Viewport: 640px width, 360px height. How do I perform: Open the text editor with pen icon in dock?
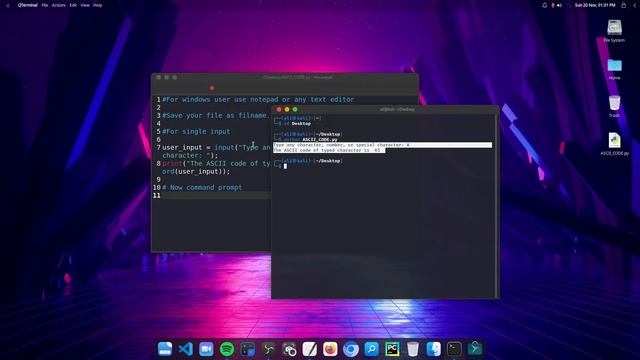pyautogui.click(x=309, y=349)
